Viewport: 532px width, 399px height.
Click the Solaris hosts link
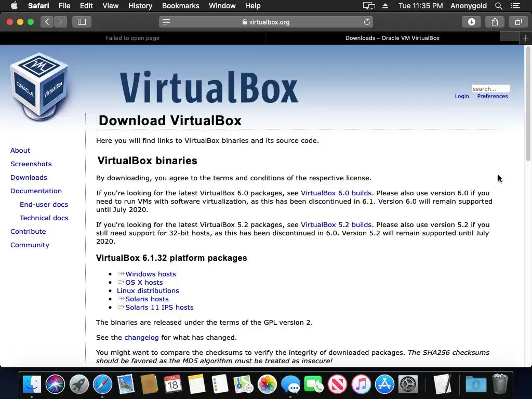147,299
